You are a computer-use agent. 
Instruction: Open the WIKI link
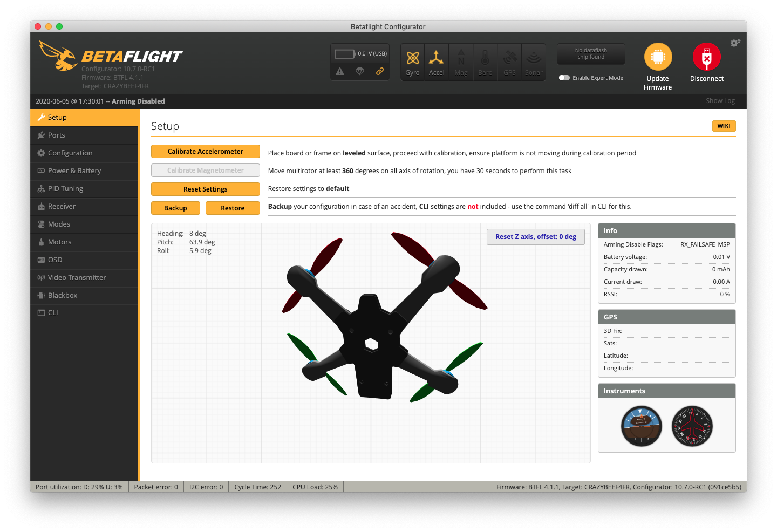pyautogui.click(x=724, y=126)
